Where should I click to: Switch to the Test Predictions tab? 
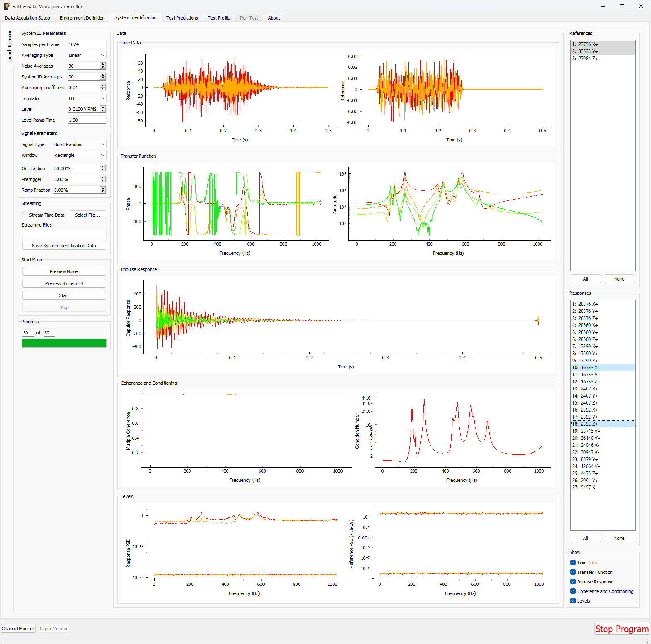(x=182, y=18)
